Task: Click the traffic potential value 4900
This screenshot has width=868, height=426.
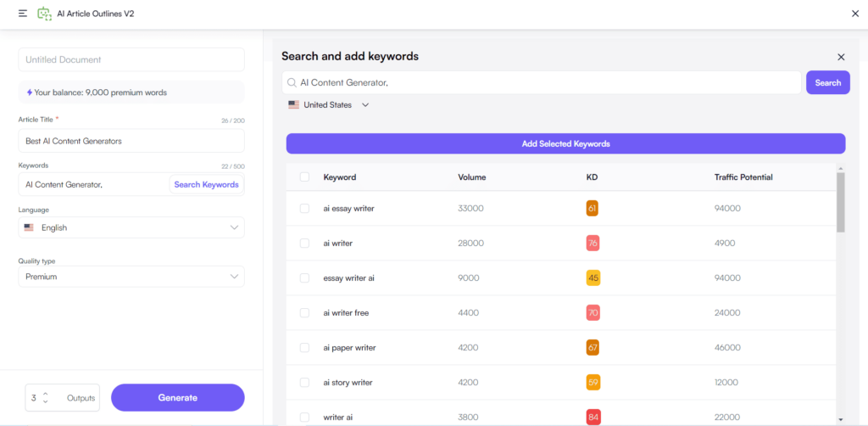Action: tap(725, 244)
